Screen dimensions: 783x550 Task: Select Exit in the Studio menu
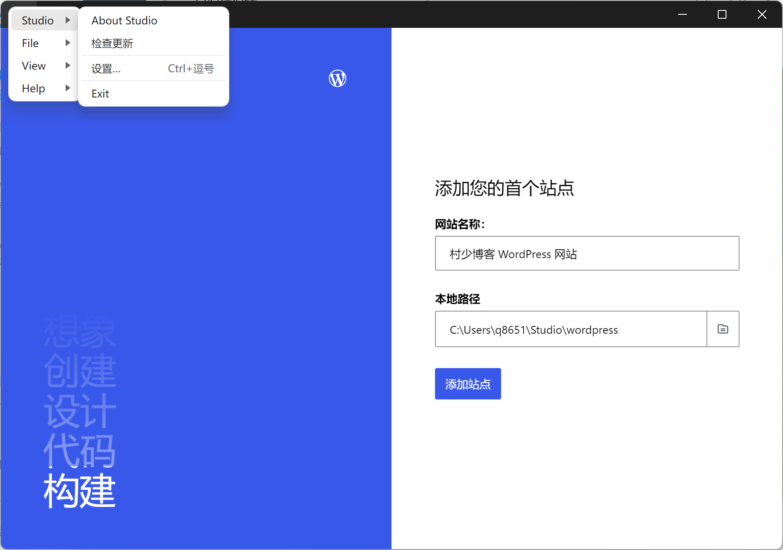(100, 94)
